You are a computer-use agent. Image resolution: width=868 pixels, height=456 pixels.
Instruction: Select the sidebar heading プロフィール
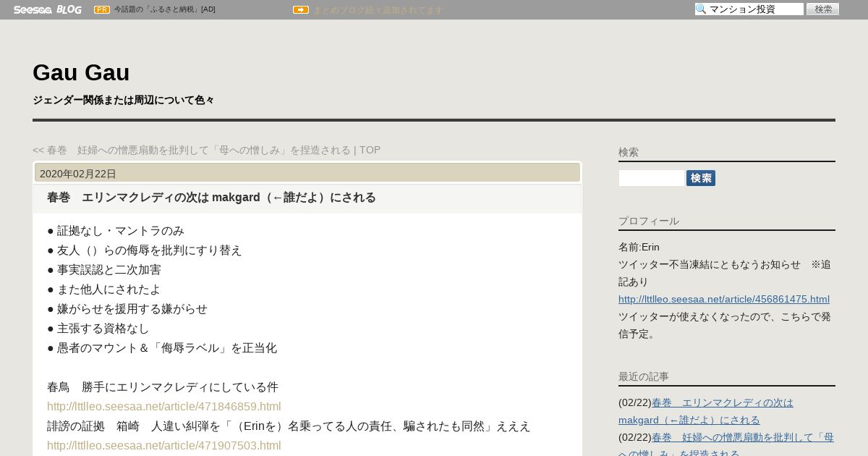(649, 221)
